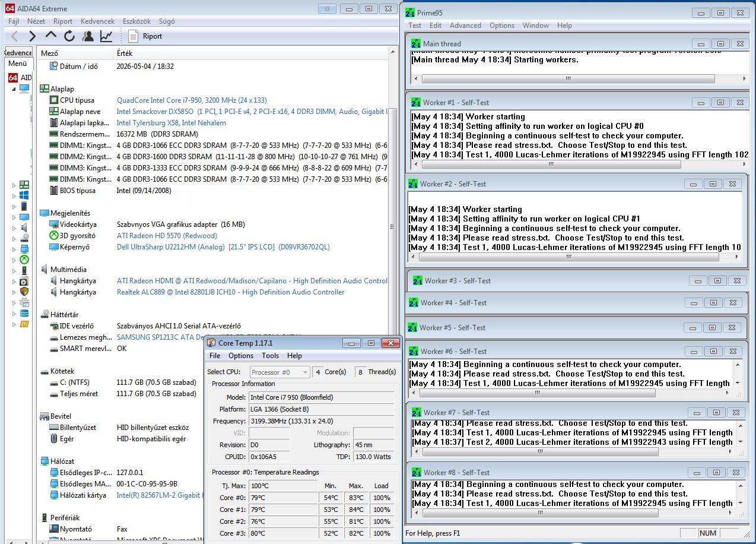756x544 pixels.
Task: Expand the motherboard node in the tree
Action: pos(14,185)
